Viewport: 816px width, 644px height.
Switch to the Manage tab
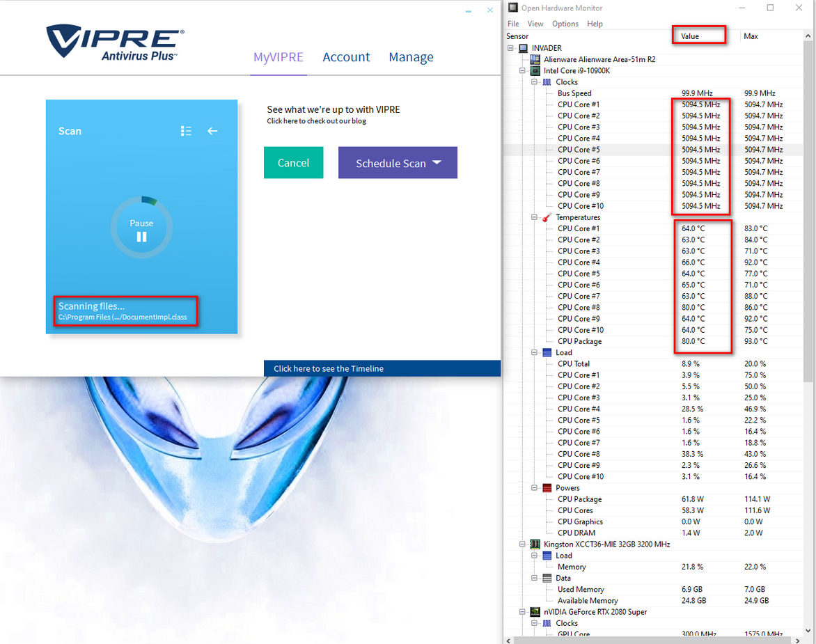tap(411, 57)
